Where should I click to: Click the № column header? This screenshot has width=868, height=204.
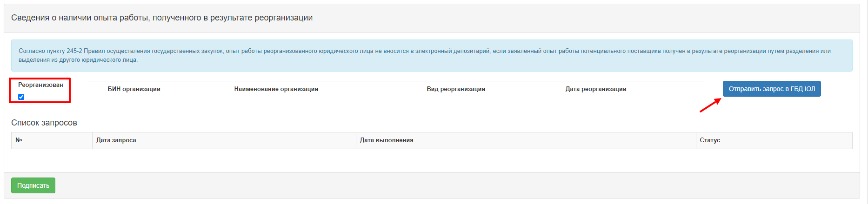[19, 140]
